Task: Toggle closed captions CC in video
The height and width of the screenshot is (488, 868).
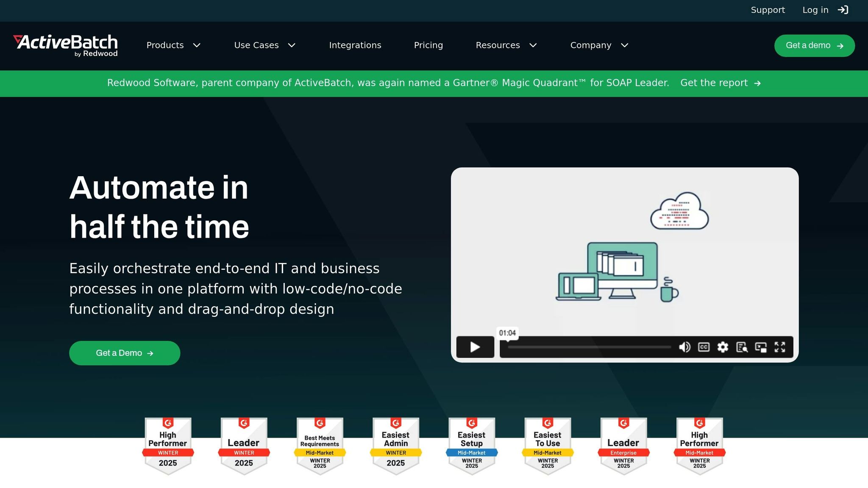Action: [x=704, y=347]
